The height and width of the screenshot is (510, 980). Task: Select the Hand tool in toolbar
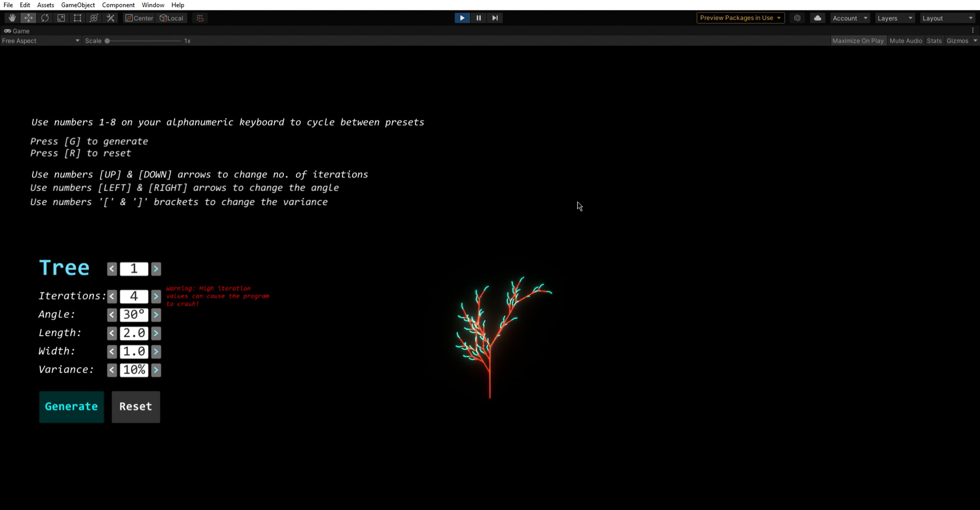[x=12, y=18]
